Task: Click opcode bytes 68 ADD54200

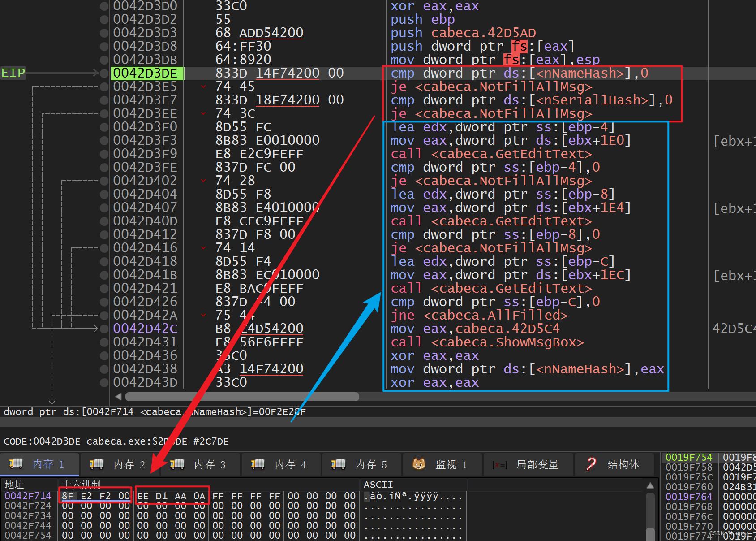Action: (x=259, y=33)
